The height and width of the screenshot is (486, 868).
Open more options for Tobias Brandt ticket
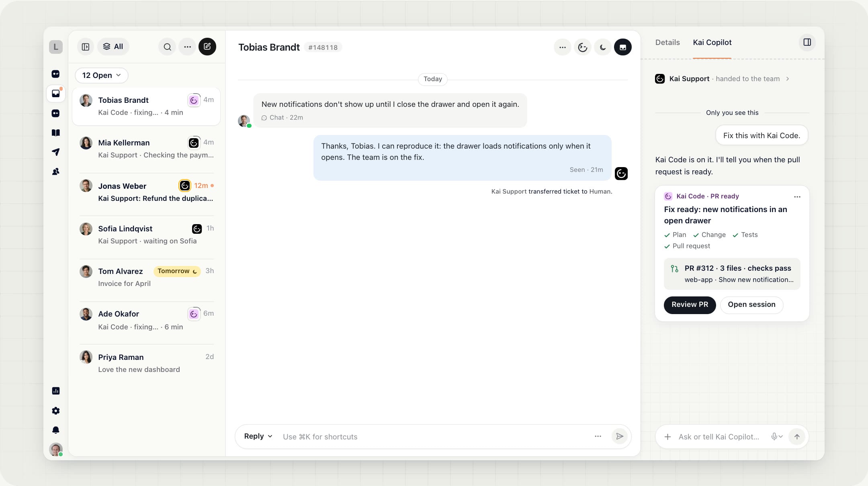point(563,47)
